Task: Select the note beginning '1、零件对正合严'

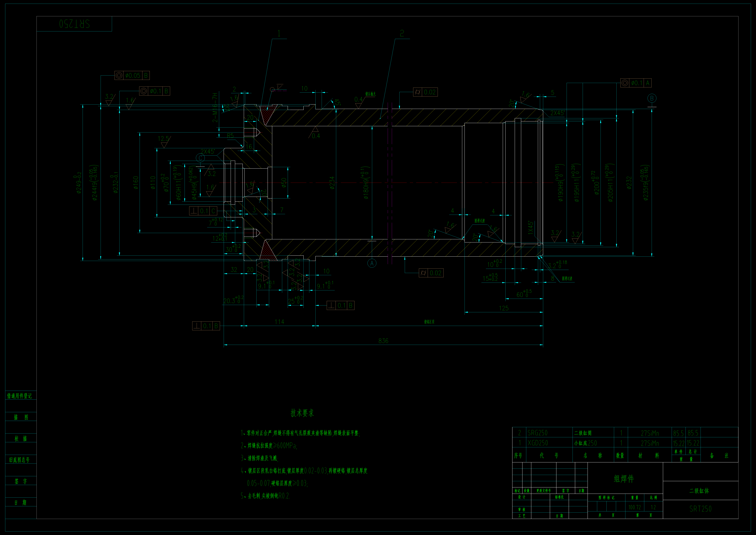Action: [x=300, y=433]
